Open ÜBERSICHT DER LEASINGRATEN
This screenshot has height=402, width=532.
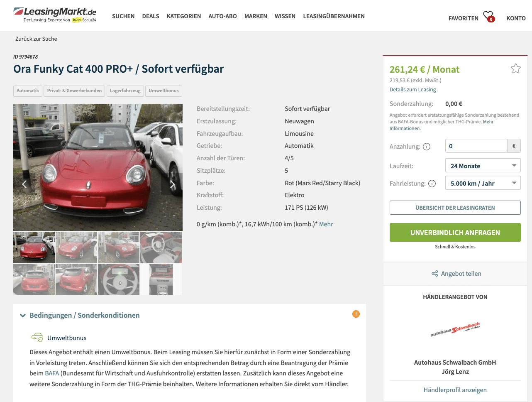(455, 208)
